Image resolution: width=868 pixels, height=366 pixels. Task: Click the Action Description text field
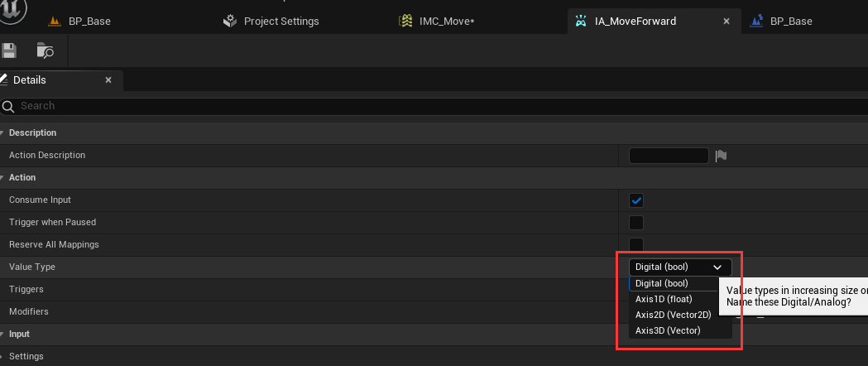pyautogui.click(x=669, y=156)
